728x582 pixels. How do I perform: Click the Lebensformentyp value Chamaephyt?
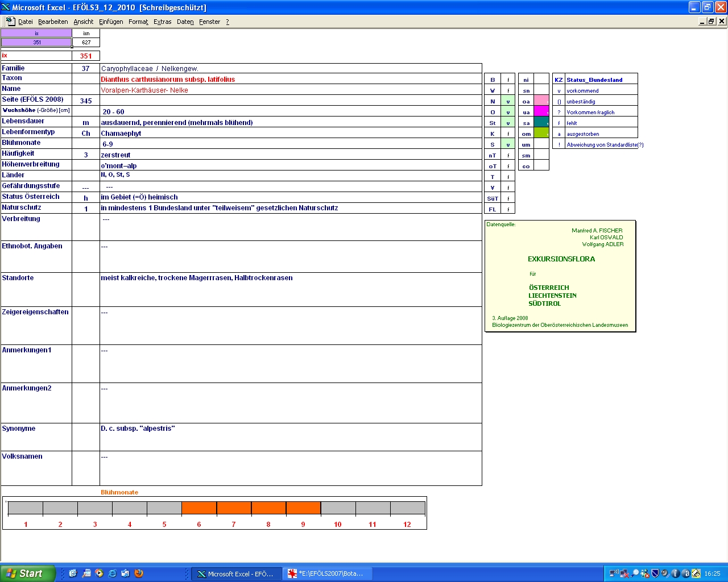291,133
